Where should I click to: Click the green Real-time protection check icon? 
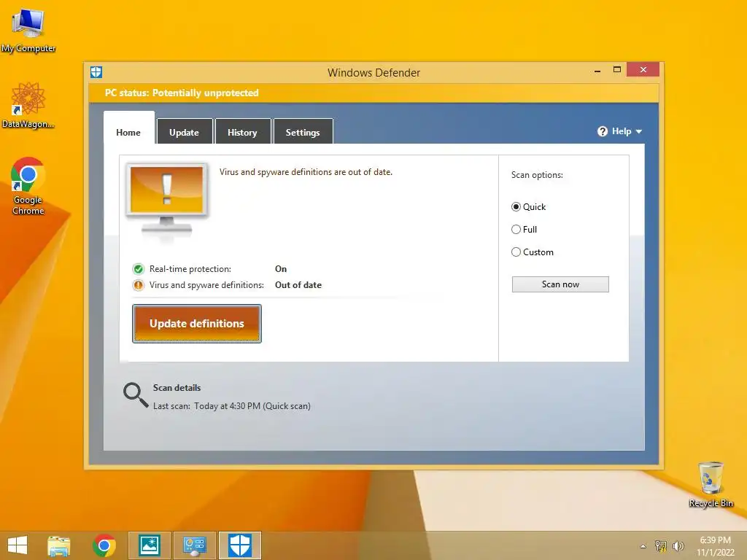138,269
